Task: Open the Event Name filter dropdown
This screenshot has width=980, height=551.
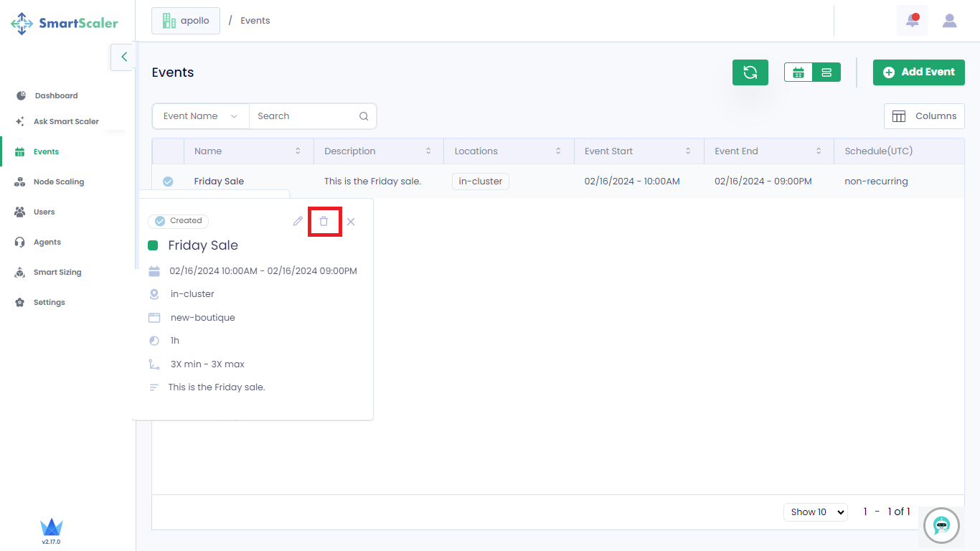Action: [200, 116]
